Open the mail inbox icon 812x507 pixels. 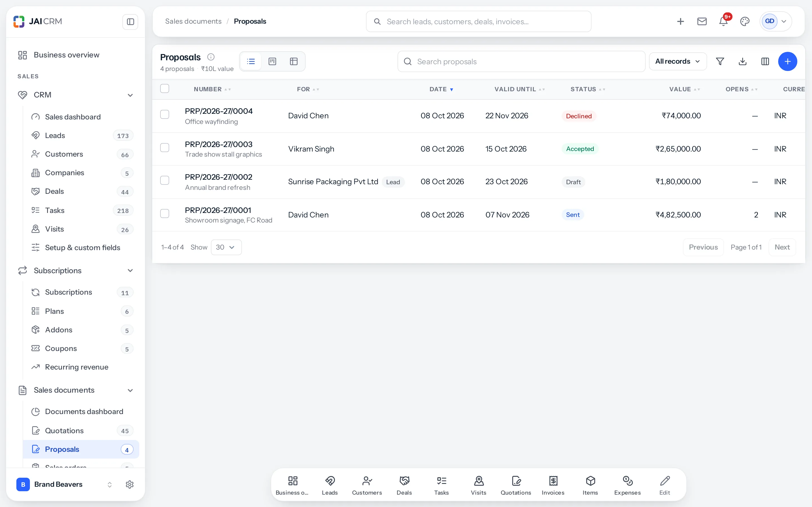pos(702,21)
